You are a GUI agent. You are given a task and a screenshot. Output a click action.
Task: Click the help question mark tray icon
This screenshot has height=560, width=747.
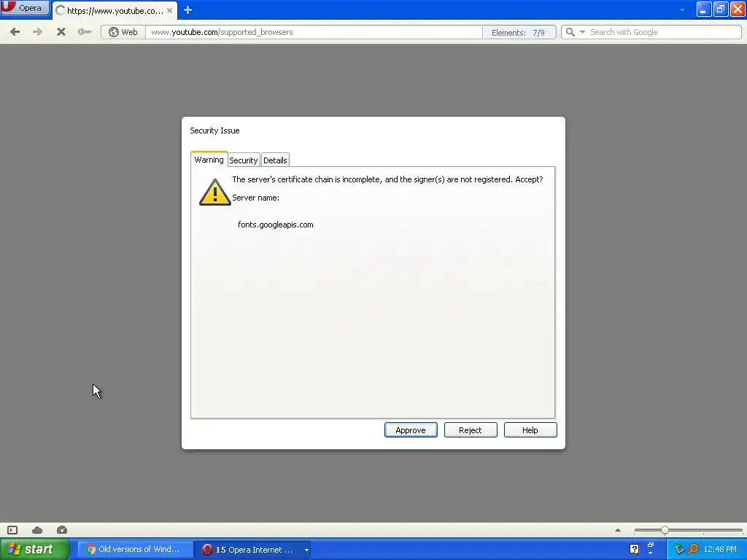tap(634, 549)
